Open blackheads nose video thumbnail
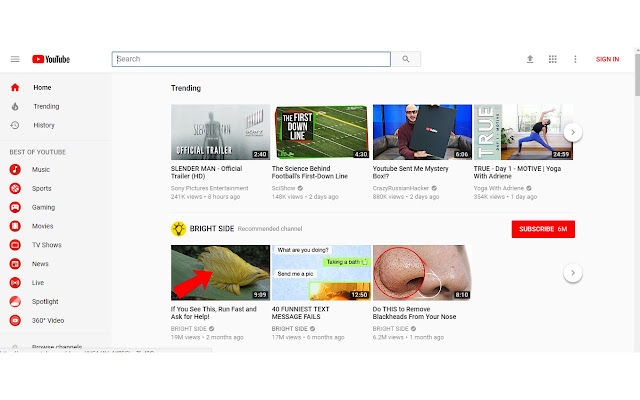The image size is (640, 400). coord(422,273)
